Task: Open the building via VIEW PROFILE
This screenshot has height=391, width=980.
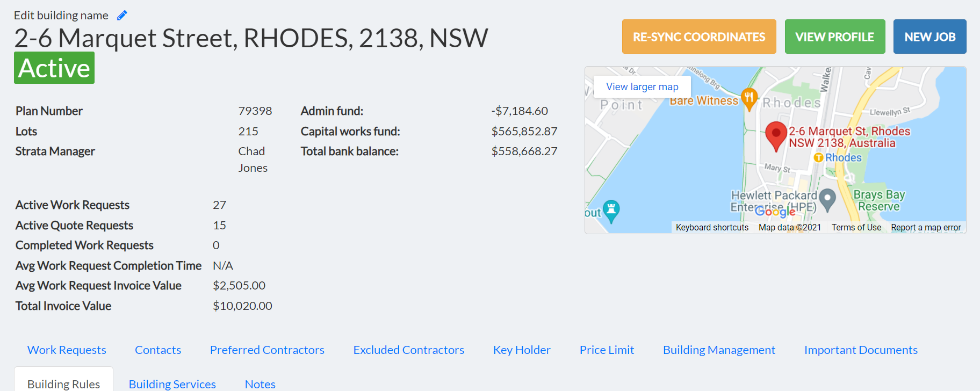Action: pyautogui.click(x=835, y=37)
